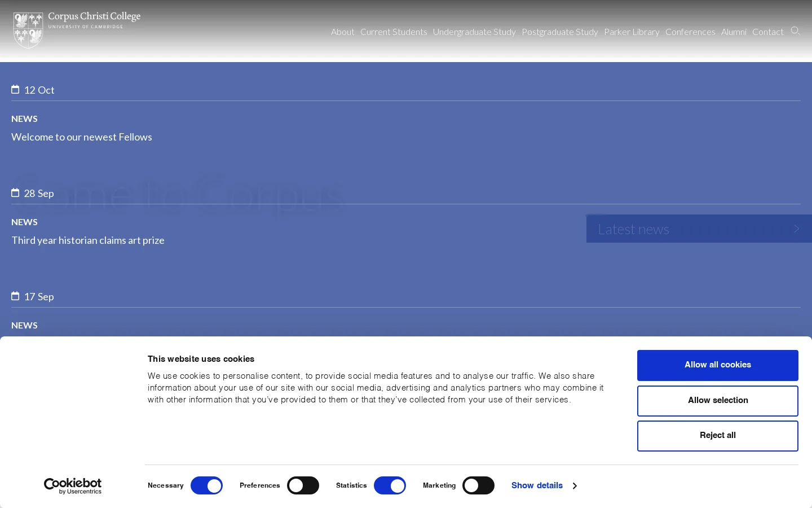Click the NEWS label under 17 Sep
Image resolution: width=812 pixels, height=508 pixels.
click(x=24, y=326)
